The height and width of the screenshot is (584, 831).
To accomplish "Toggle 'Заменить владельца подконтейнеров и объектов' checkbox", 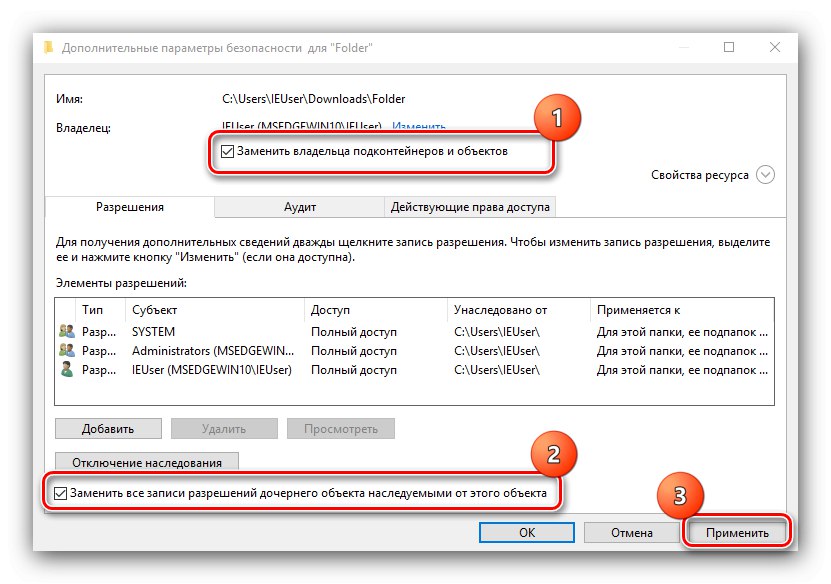I will [227, 152].
